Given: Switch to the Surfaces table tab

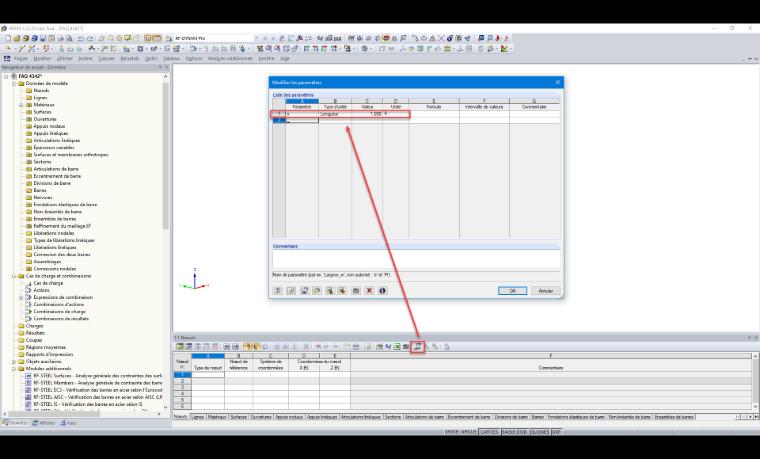Looking at the screenshot, I should (238, 417).
